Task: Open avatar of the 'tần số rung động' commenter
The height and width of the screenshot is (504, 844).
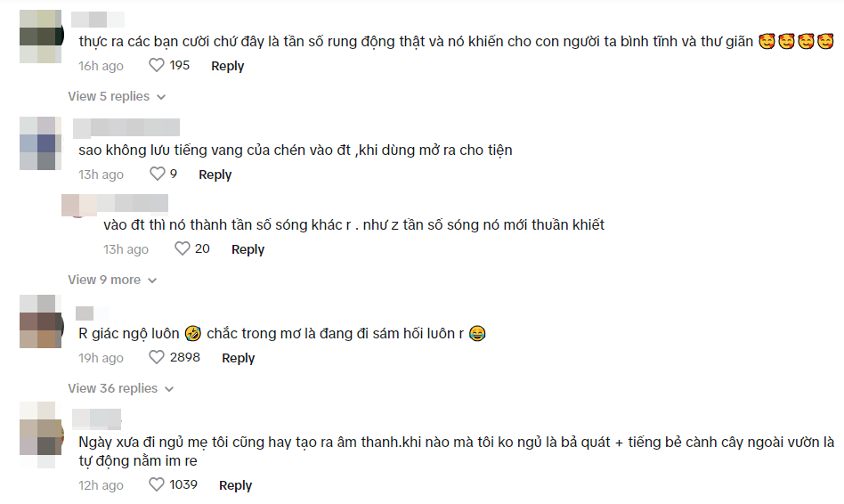Action: tap(42, 37)
